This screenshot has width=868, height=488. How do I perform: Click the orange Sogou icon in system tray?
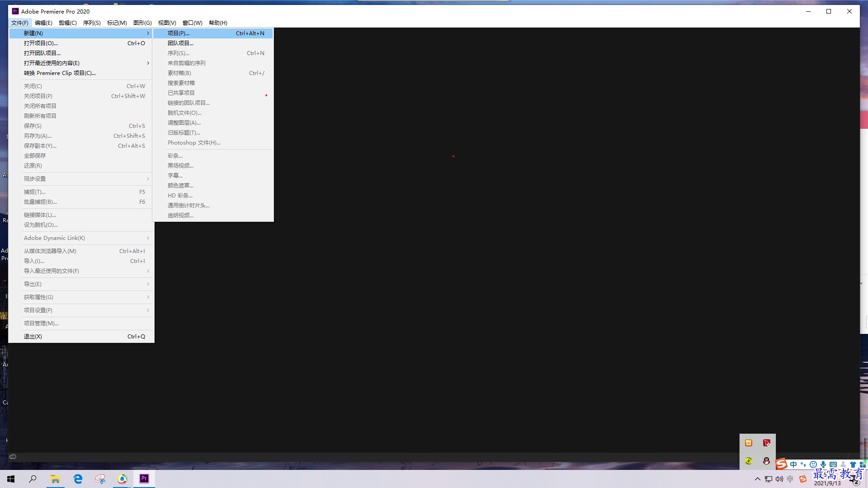point(803,479)
